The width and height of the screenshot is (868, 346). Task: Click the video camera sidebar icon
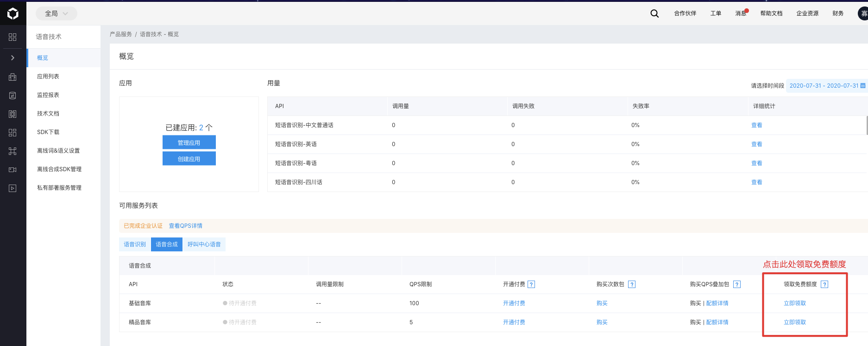[13, 170]
